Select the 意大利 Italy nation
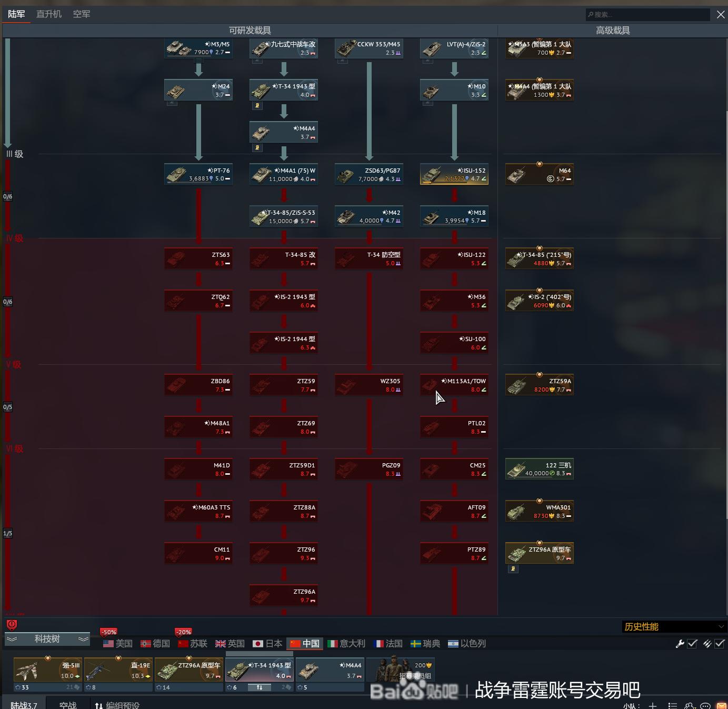Screen dimensions: 728x709 pos(346,643)
